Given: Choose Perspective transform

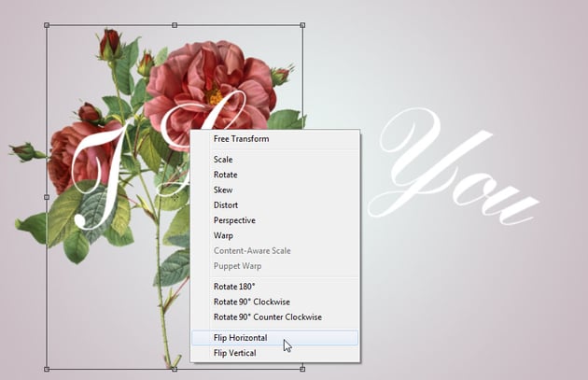Looking at the screenshot, I should click(x=275, y=220).
